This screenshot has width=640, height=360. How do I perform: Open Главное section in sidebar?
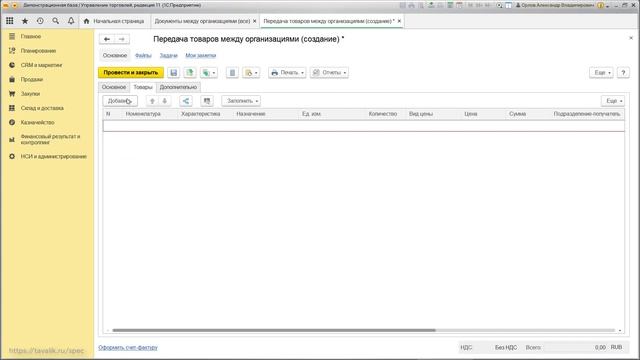[x=31, y=36]
